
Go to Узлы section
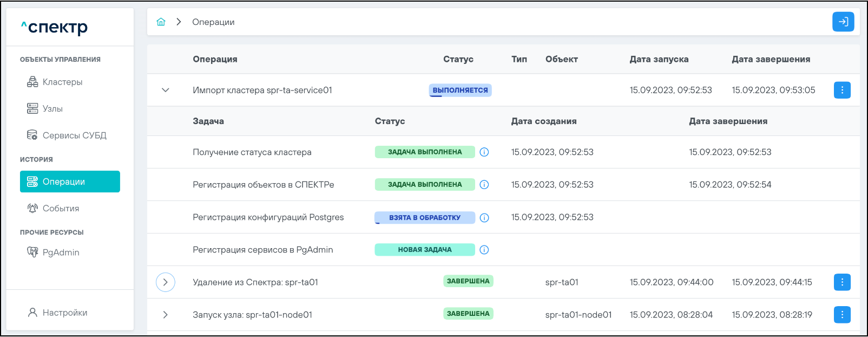click(52, 108)
